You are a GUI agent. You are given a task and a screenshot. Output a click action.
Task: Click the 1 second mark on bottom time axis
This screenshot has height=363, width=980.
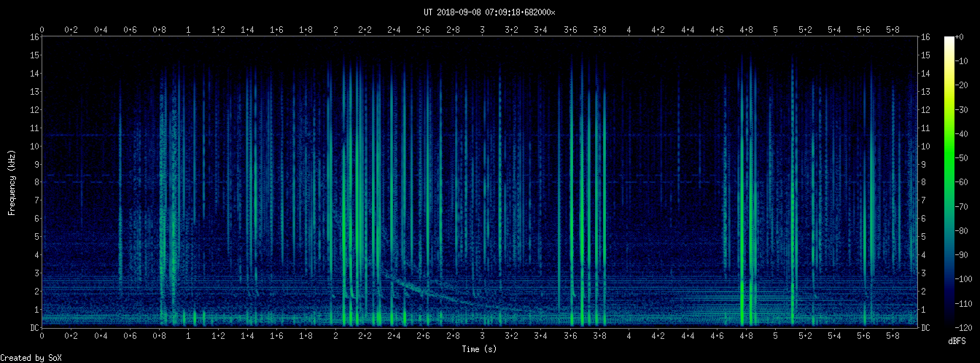pyautogui.click(x=189, y=337)
